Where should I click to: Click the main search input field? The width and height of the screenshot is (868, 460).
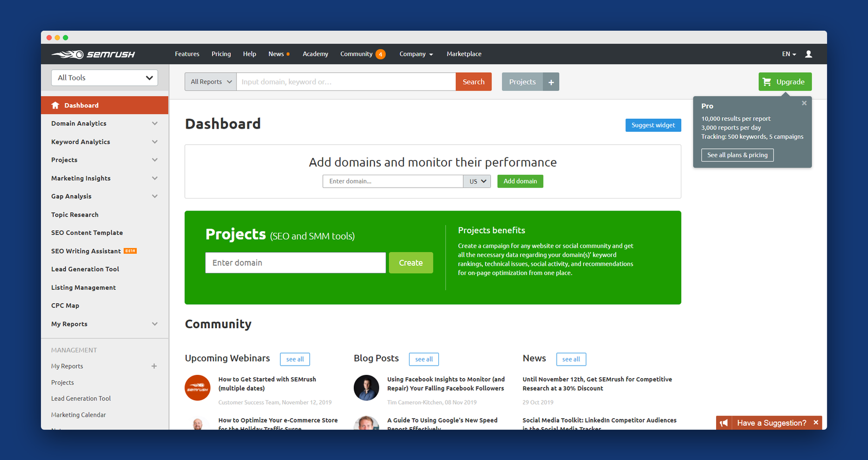pyautogui.click(x=346, y=82)
